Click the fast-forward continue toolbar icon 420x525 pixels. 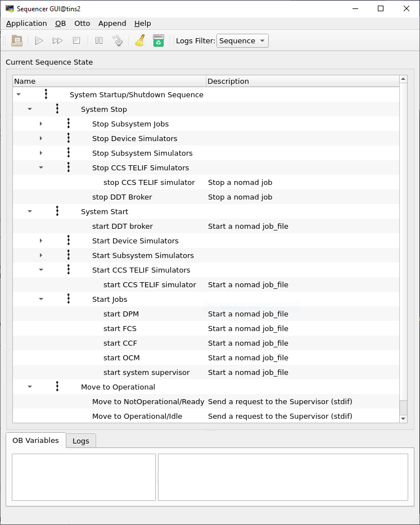click(x=57, y=40)
